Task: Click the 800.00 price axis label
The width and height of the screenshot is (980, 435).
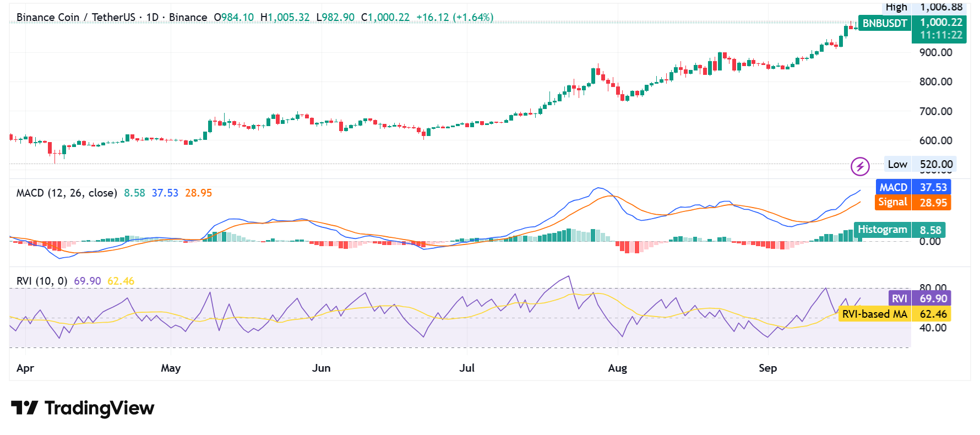Action: (936, 81)
